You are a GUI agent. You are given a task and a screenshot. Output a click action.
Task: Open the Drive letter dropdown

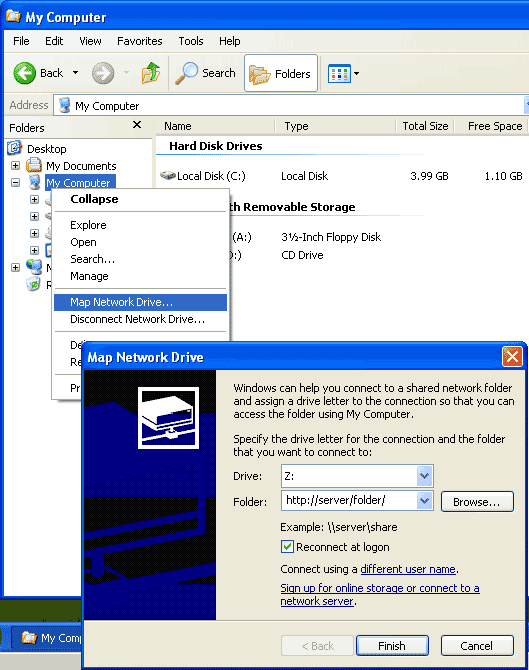pos(424,476)
